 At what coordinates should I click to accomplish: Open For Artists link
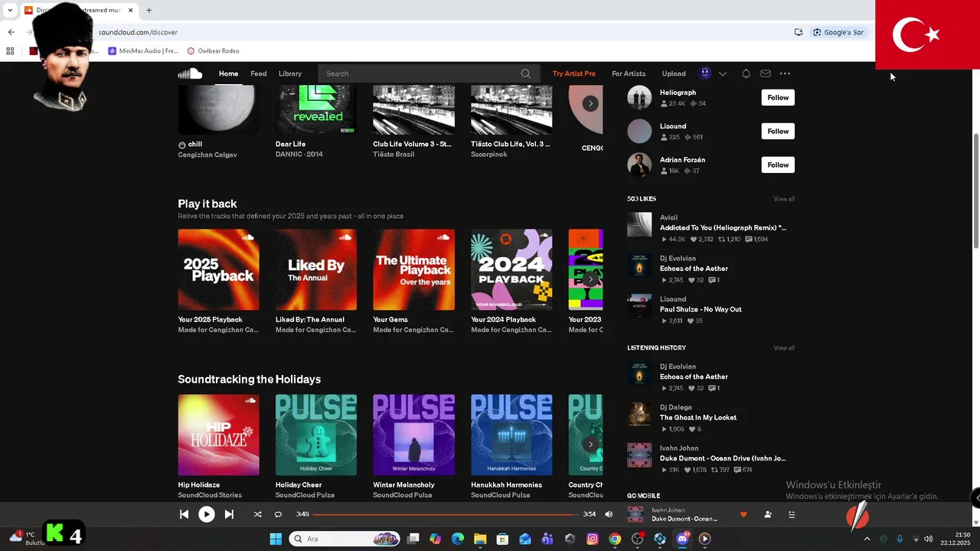pos(629,73)
